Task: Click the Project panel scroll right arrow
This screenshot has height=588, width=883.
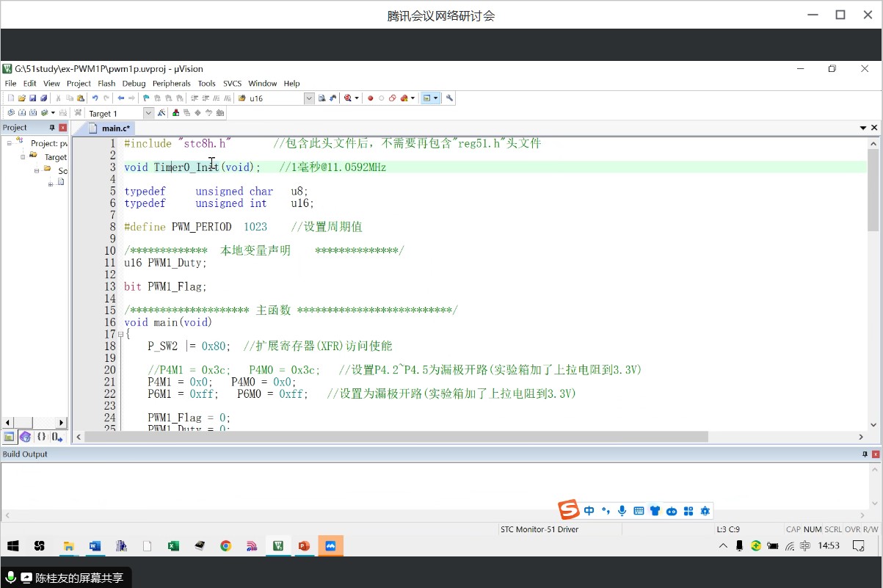Action: [62, 423]
